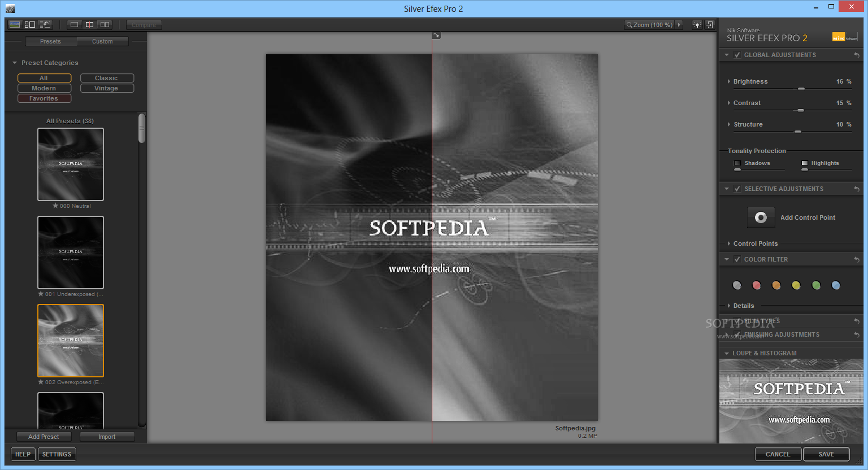Select the Modern preset category
This screenshot has width=868, height=470.
[x=44, y=88]
